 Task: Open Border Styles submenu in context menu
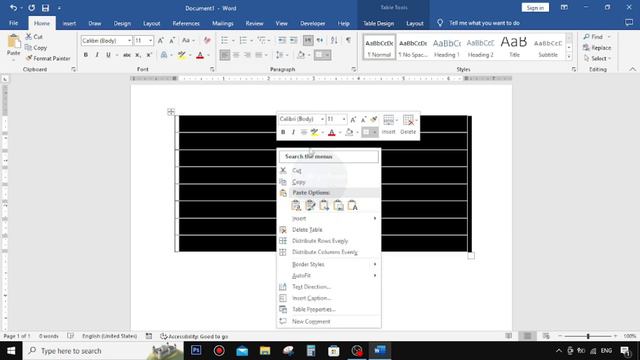click(329, 264)
